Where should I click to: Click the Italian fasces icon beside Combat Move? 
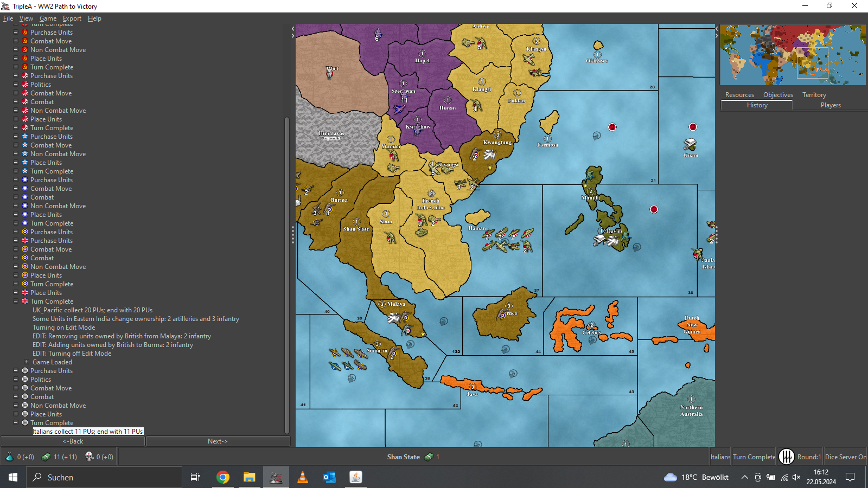point(25,388)
